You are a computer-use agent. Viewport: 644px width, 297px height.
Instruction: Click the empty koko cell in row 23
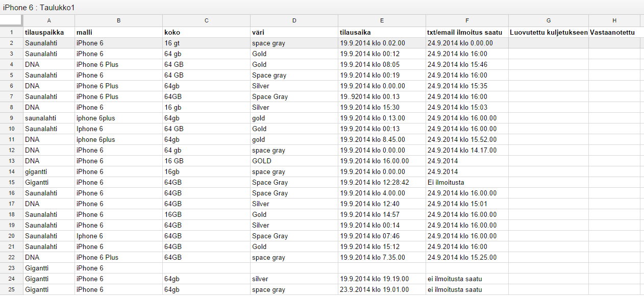(x=206, y=268)
